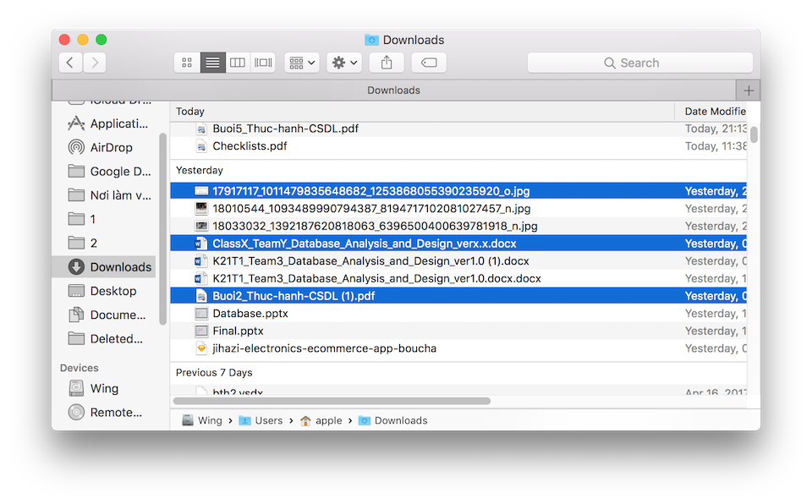This screenshot has width=812, height=504.
Task: Select the 18033032..._n.jpg image file
Action: pyautogui.click(x=458, y=227)
